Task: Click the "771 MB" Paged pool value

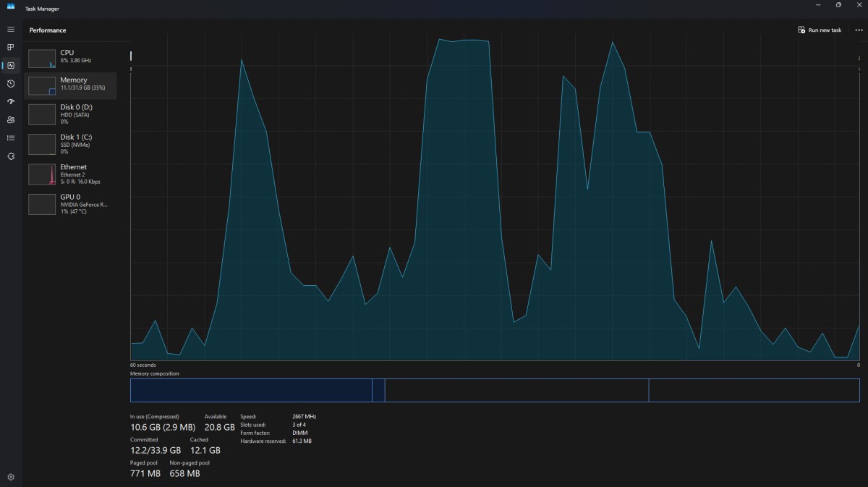Action: point(145,473)
